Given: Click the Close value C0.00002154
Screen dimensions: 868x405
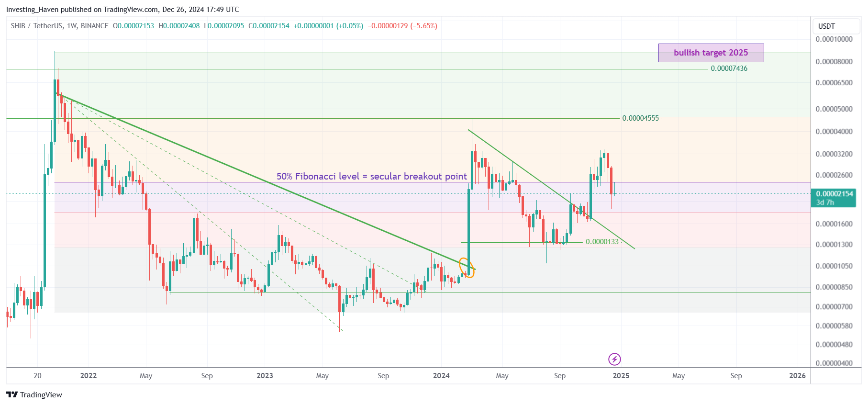Looking at the screenshot, I should point(269,26).
